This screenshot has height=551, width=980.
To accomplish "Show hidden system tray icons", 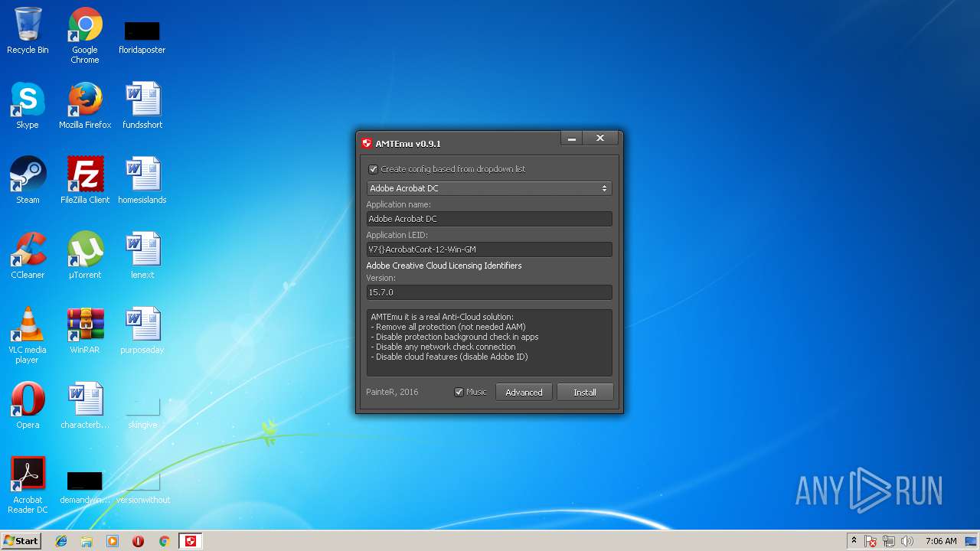I will tap(854, 541).
